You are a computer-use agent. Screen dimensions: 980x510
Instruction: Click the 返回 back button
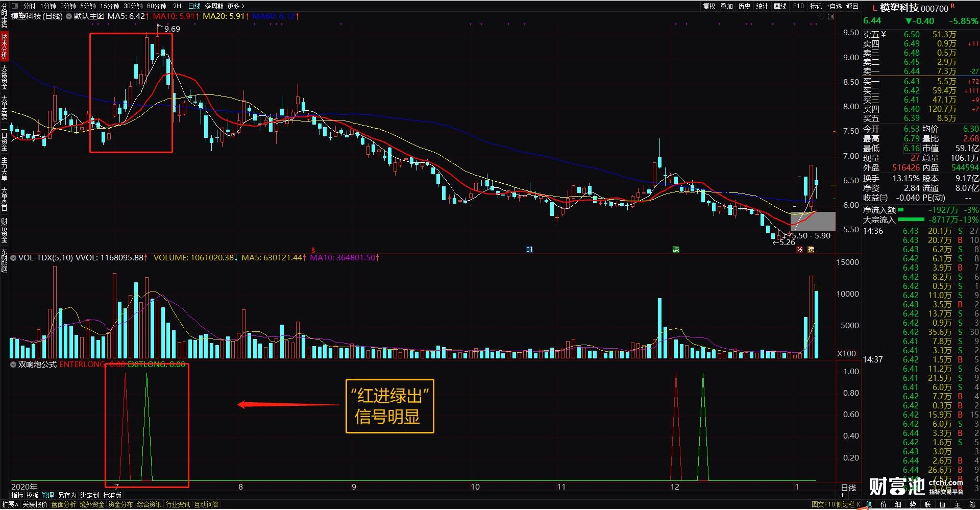(852, 6)
